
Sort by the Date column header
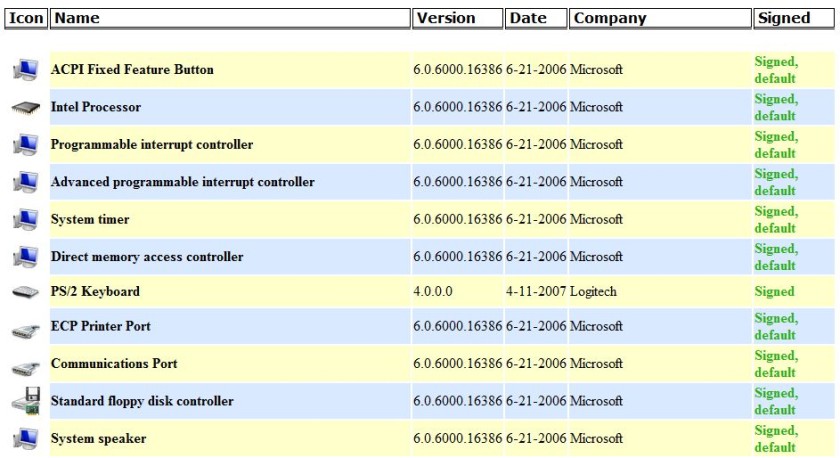[536, 18]
